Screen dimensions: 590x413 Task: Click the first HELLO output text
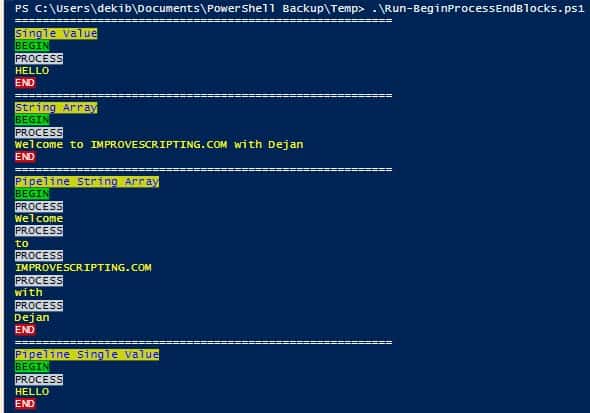point(32,70)
